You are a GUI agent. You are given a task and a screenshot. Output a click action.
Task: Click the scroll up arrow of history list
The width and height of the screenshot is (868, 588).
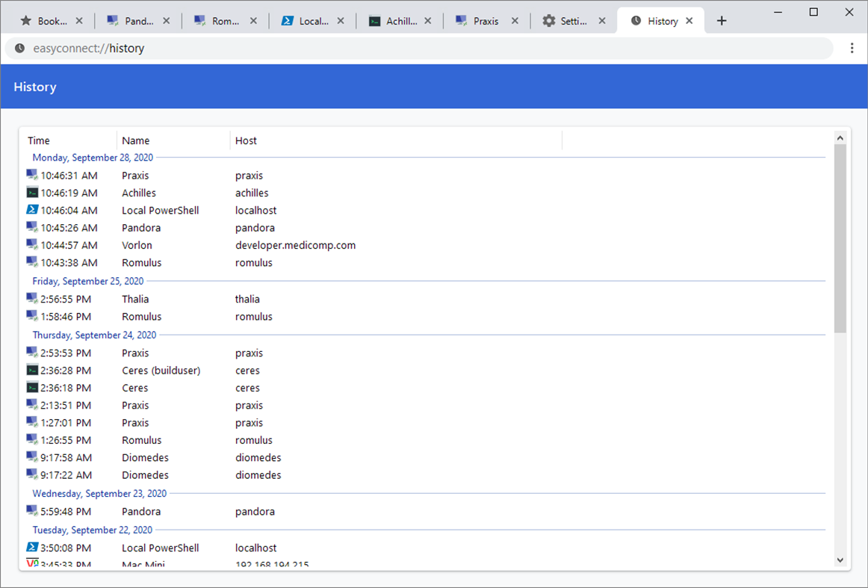(x=840, y=138)
